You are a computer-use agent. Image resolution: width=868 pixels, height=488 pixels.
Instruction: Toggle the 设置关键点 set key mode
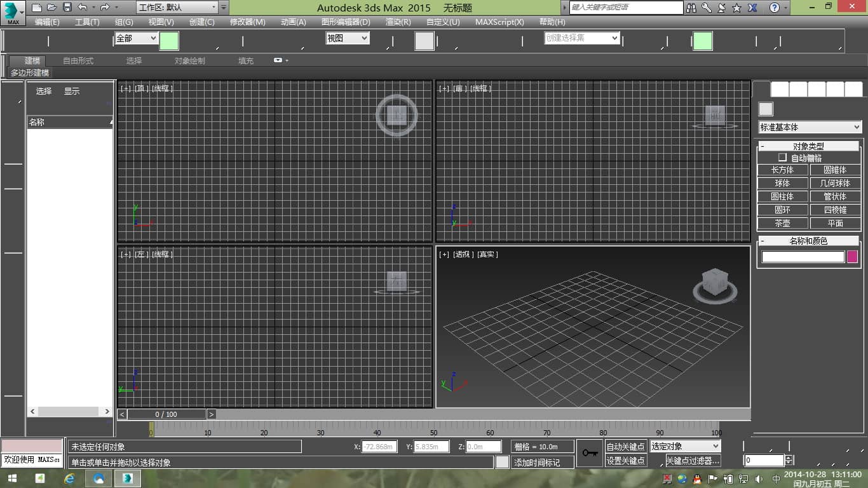coord(625,461)
